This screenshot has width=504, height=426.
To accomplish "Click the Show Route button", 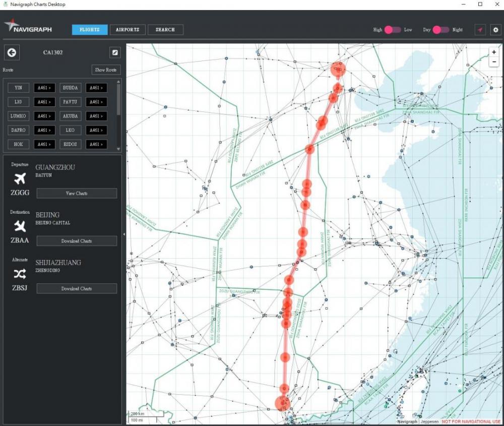I will (106, 70).
